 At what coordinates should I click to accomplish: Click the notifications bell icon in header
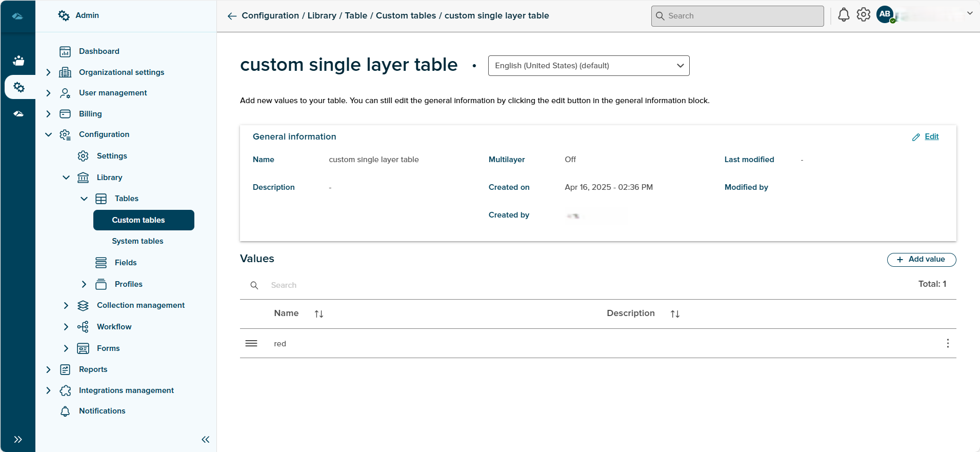(843, 15)
